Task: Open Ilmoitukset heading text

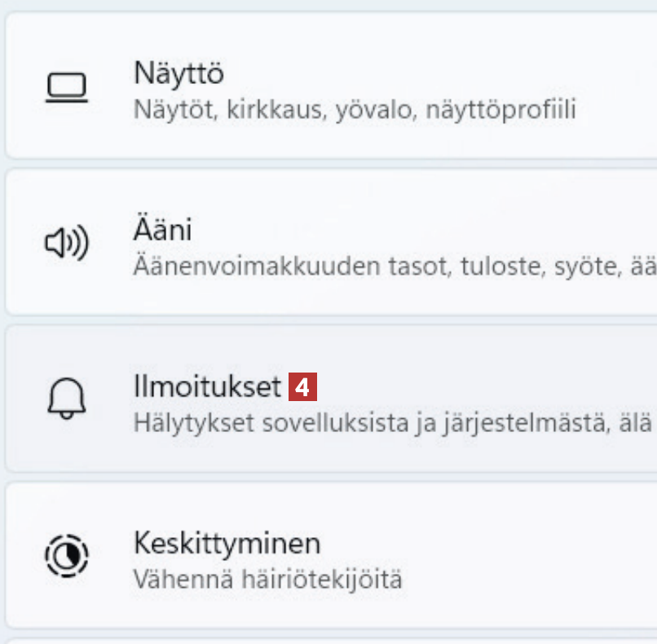Action: (x=206, y=386)
